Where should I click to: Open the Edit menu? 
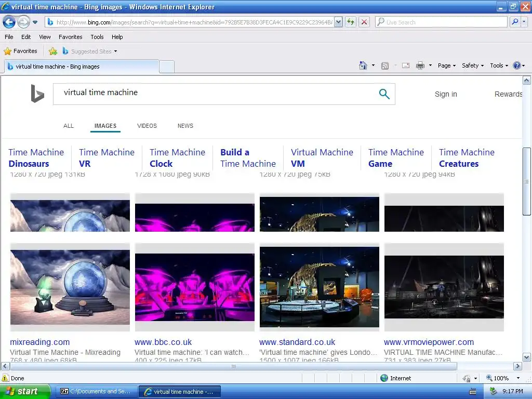26,37
